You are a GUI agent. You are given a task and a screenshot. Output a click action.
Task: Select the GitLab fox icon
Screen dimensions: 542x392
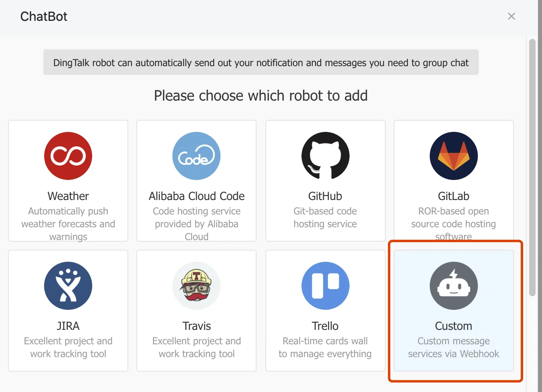pos(453,156)
